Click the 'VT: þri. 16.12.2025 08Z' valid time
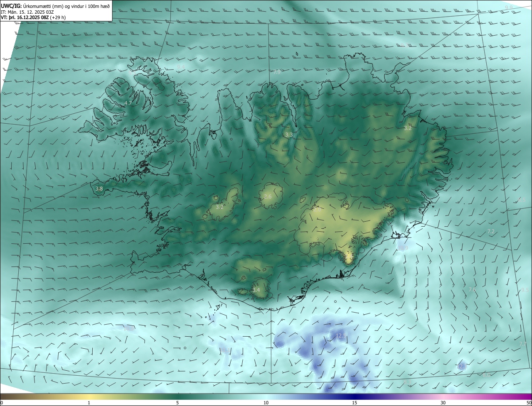Viewport: 532px width, 406px height. tap(24, 17)
